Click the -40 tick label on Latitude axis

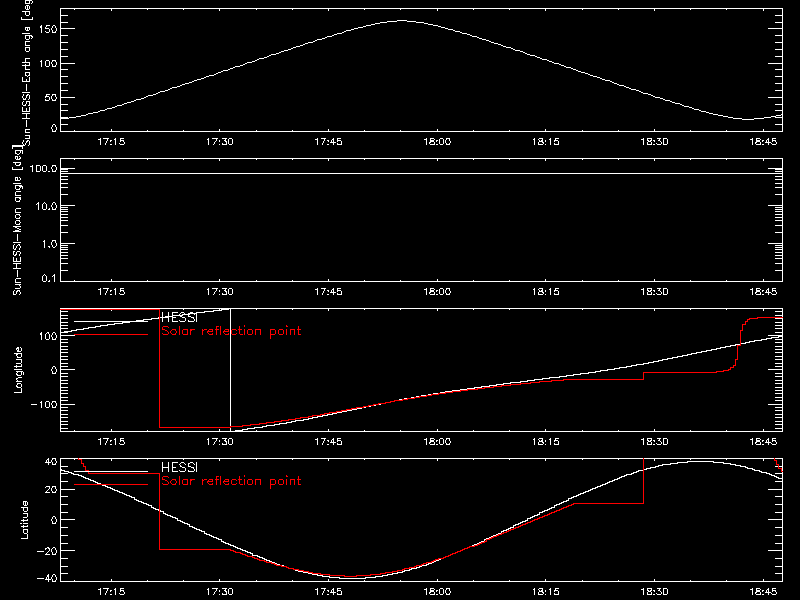pyautogui.click(x=47, y=579)
